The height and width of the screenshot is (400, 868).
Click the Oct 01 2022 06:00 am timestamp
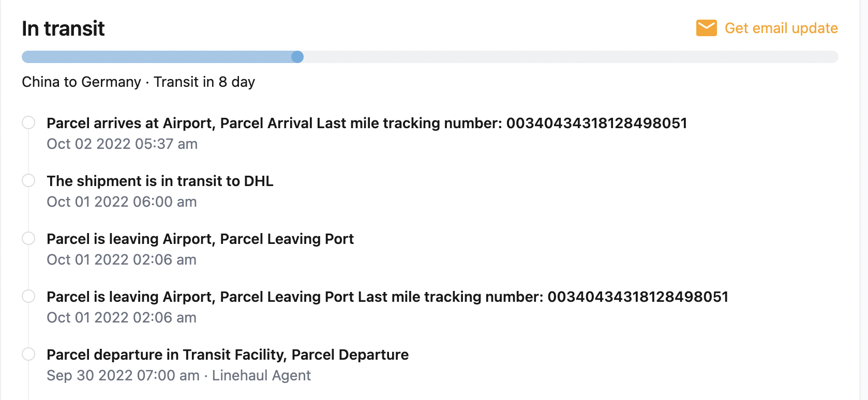tap(122, 202)
